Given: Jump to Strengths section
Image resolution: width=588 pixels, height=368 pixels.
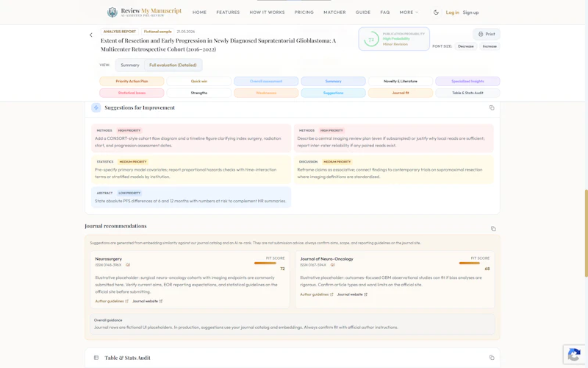Looking at the screenshot, I should [x=198, y=93].
